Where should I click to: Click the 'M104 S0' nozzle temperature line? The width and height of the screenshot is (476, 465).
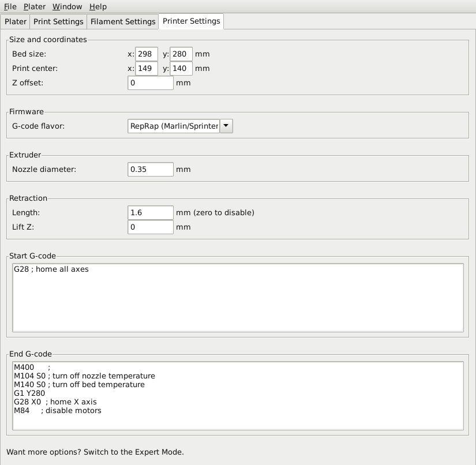(x=84, y=376)
